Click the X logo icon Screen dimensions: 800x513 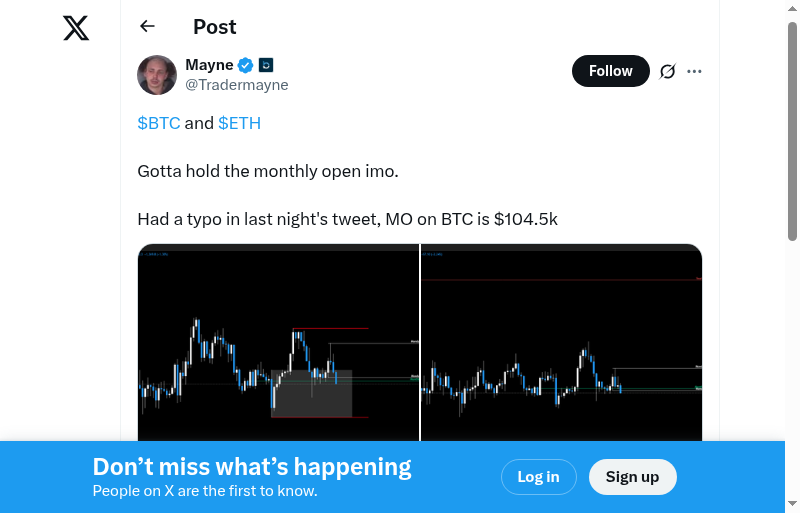coord(76,28)
